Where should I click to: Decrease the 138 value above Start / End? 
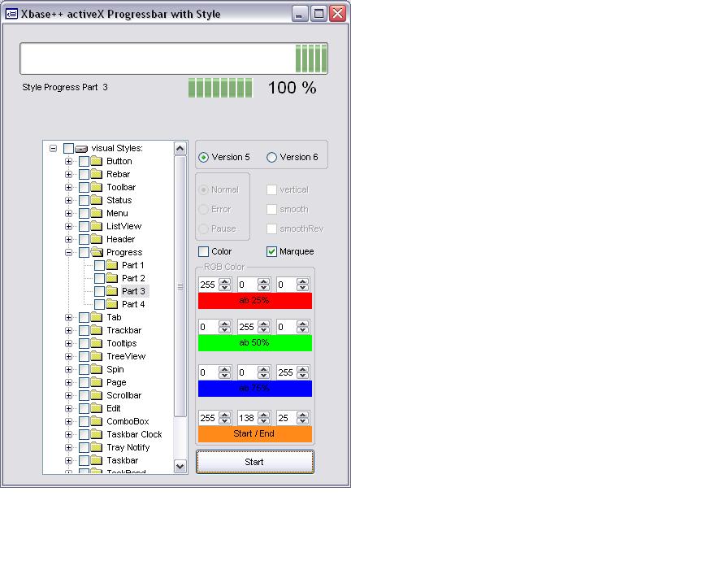click(x=264, y=421)
